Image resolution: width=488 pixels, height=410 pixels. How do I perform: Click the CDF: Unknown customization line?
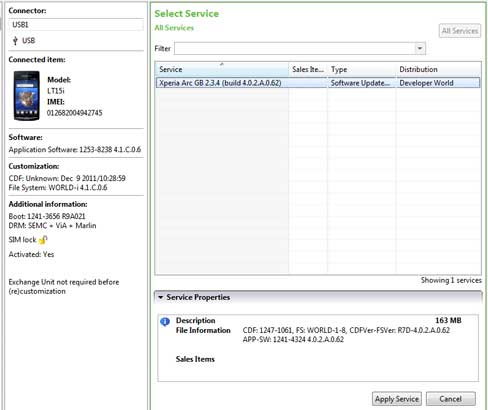[67, 178]
